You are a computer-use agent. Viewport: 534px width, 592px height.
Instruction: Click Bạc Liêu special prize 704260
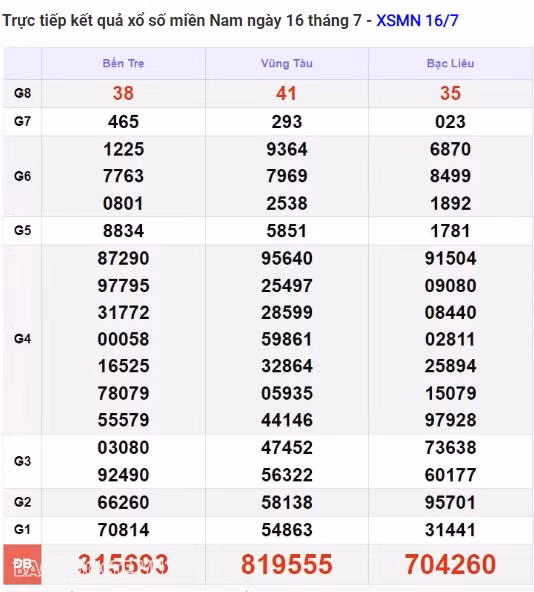click(450, 564)
